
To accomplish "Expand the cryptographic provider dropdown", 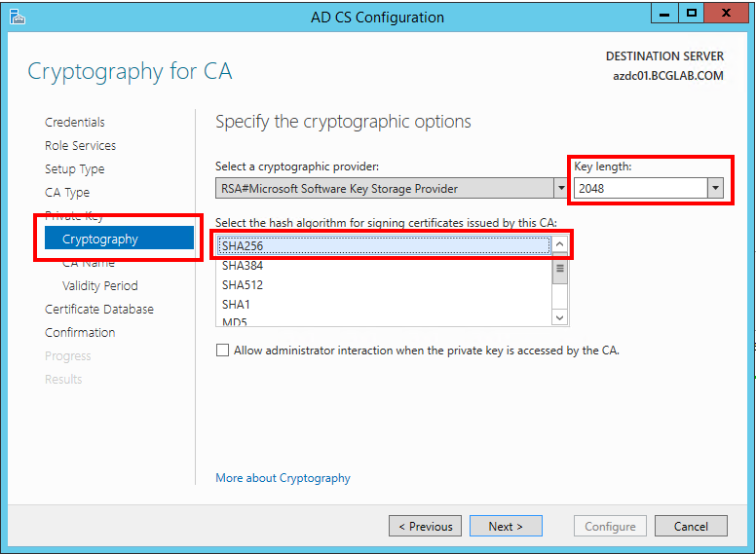I will (x=561, y=188).
